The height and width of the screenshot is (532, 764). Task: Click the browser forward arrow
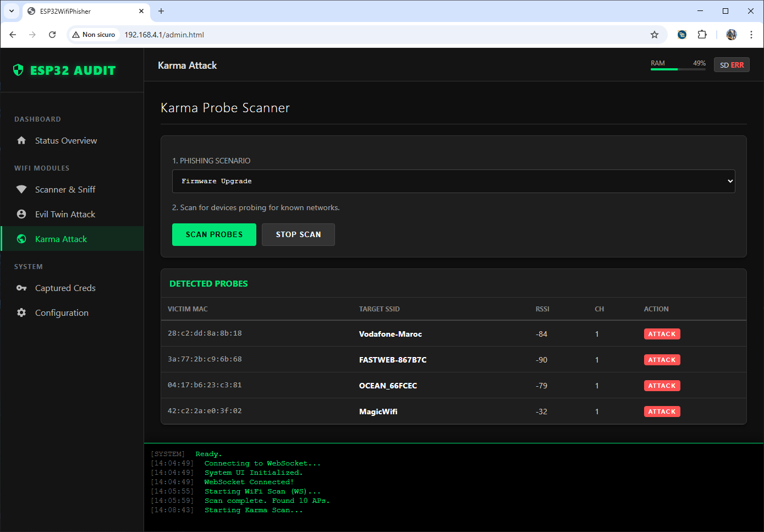[32, 35]
